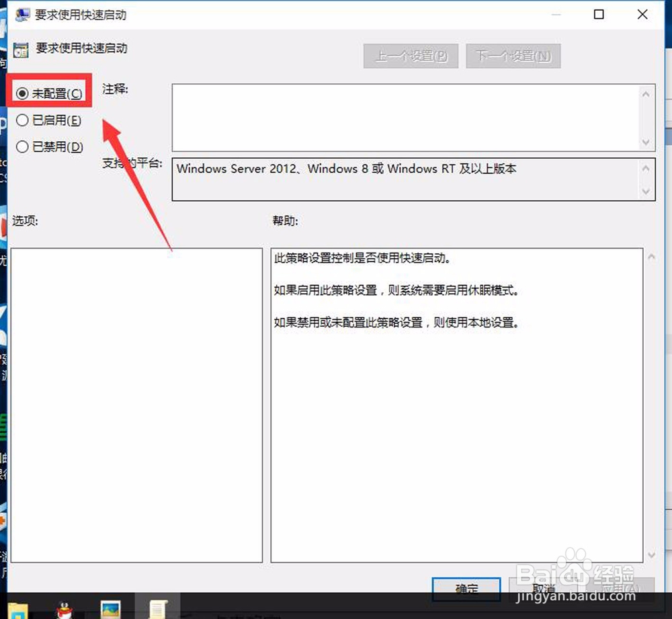Click the 上一个设置 button
The width and height of the screenshot is (672, 619).
411,56
